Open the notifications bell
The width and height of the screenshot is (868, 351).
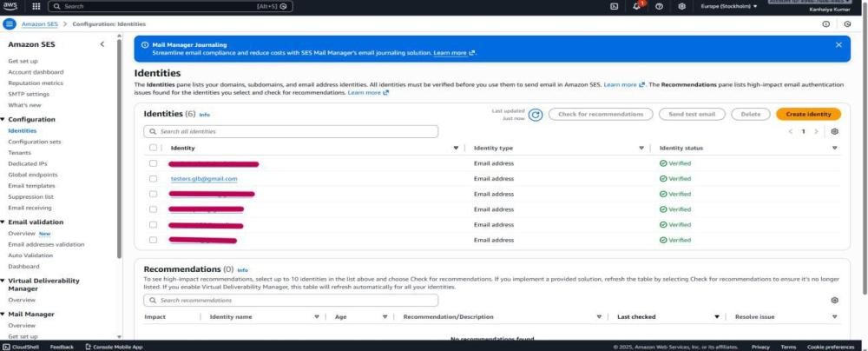[638, 6]
